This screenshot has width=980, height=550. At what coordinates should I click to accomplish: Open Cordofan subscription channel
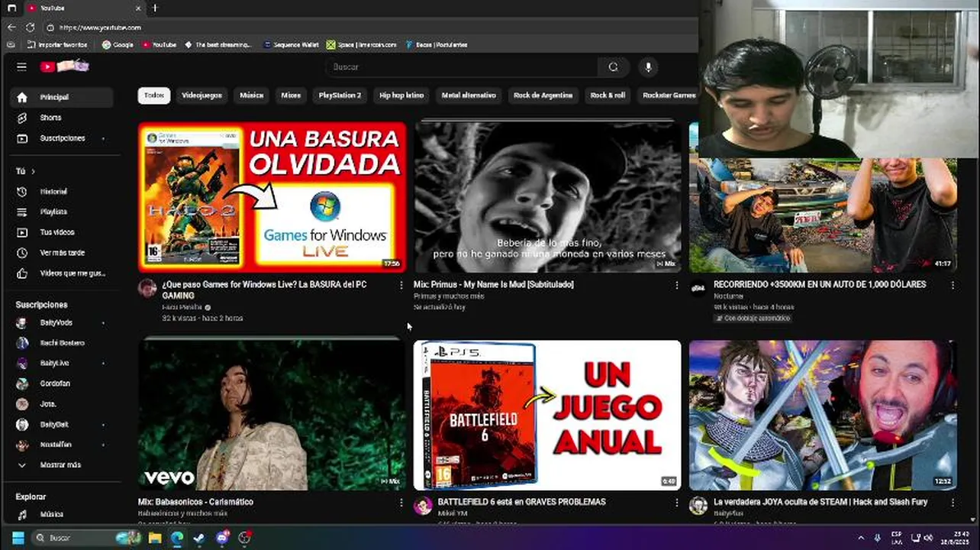coord(61,383)
